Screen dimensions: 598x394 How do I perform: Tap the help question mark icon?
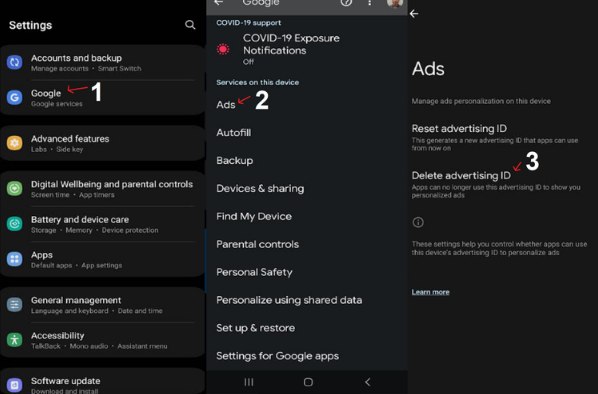coord(346,2)
